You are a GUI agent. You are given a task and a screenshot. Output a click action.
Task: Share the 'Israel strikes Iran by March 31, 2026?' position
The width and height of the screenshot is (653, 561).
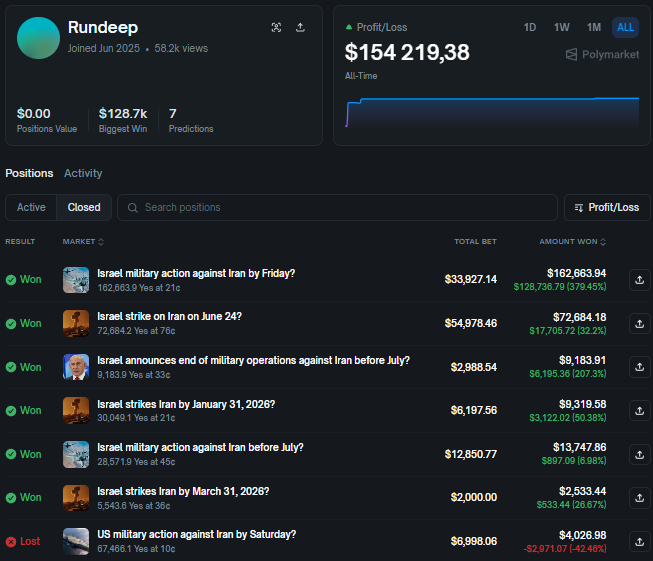(640, 498)
